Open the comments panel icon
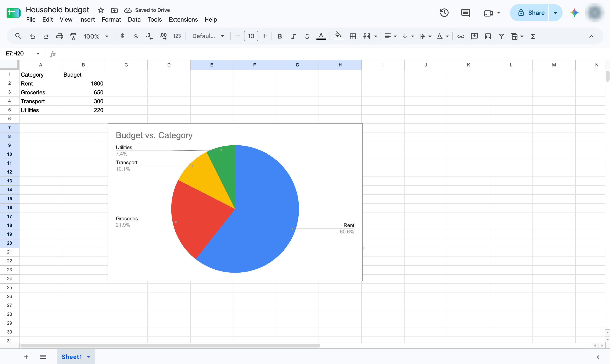Screen dimensions: 610x364 pos(465,13)
